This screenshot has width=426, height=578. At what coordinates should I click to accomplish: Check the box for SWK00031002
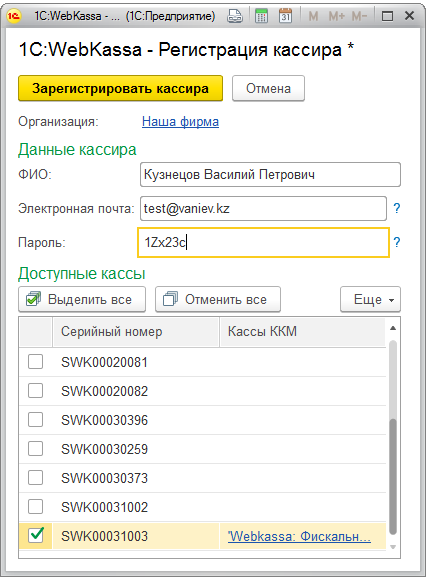(x=35, y=506)
